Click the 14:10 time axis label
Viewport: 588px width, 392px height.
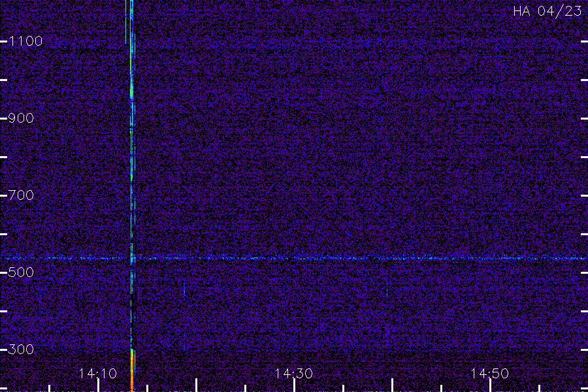98,374
